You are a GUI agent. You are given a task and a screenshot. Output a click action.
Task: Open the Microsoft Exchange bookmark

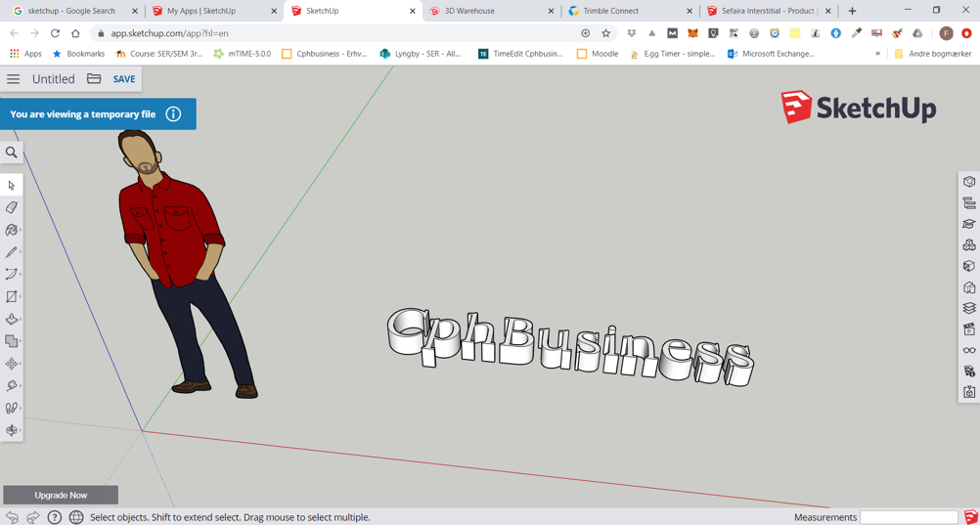[x=771, y=54]
